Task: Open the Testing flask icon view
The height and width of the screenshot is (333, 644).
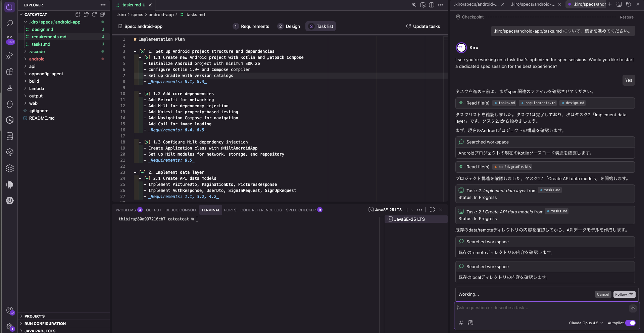Action: (10, 88)
